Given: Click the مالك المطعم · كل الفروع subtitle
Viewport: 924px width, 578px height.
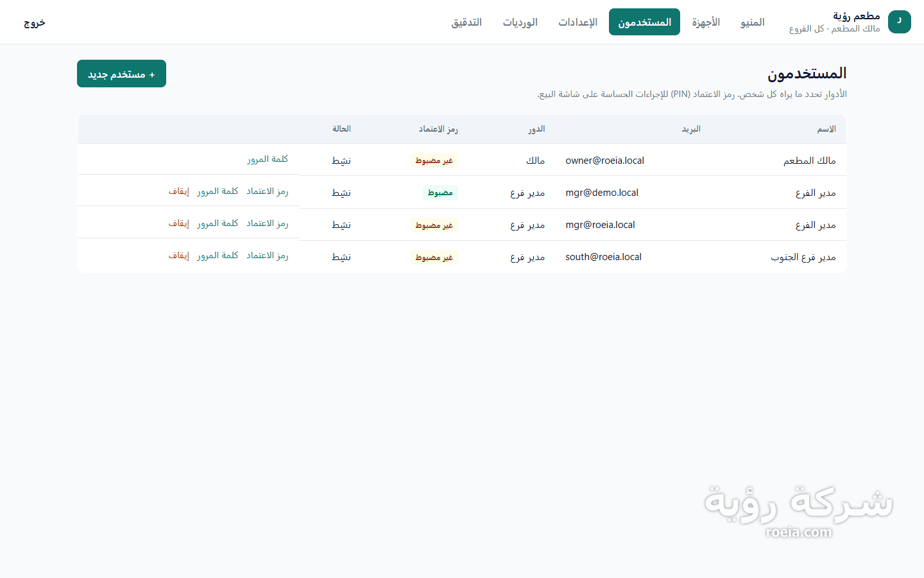Looking at the screenshot, I should pos(834,29).
